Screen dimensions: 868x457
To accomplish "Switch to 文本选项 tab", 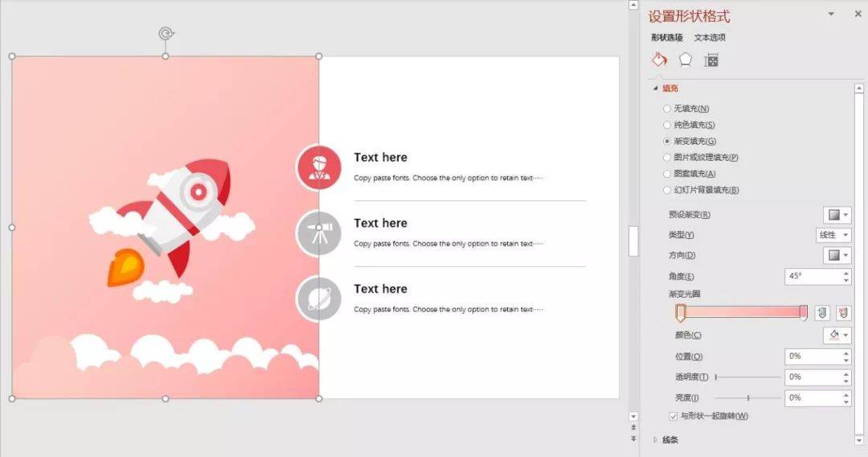I will tap(710, 38).
